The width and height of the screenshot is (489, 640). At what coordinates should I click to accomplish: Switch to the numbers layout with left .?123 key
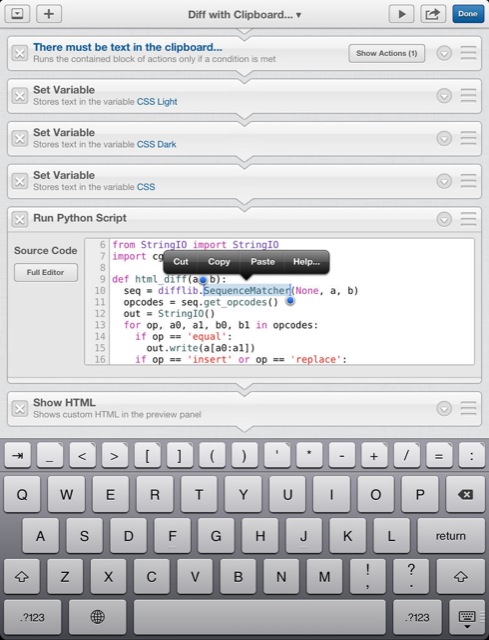pyautogui.click(x=33, y=617)
